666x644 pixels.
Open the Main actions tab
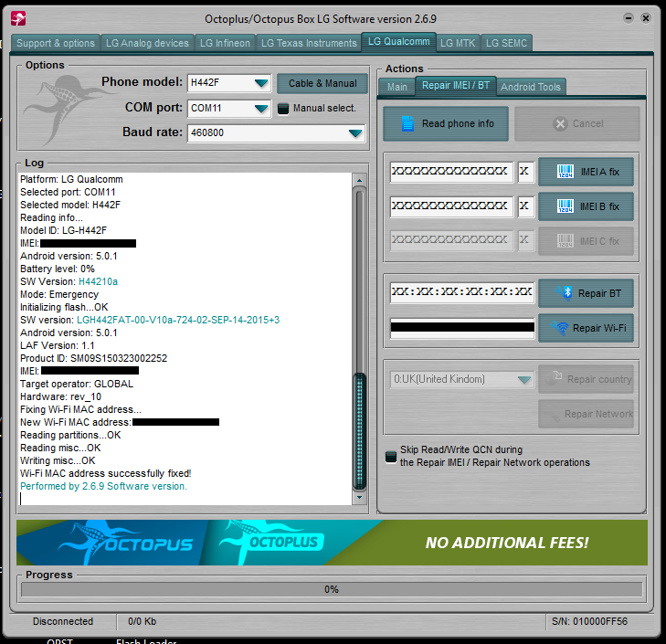396,87
